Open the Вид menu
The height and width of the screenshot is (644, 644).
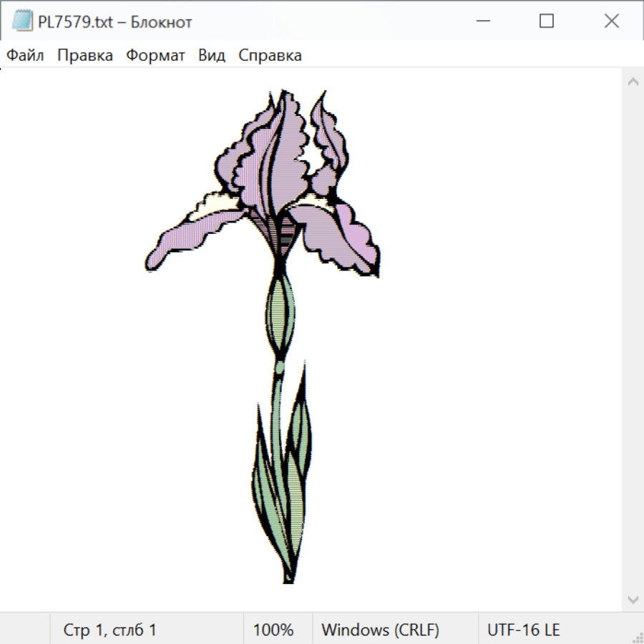(x=211, y=56)
